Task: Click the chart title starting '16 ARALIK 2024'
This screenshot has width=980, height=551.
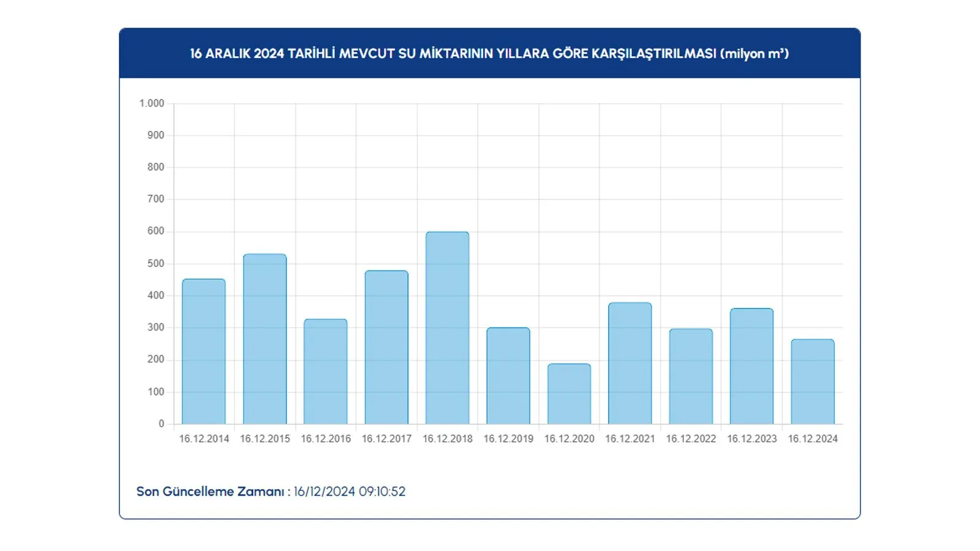Action: pyautogui.click(x=489, y=54)
